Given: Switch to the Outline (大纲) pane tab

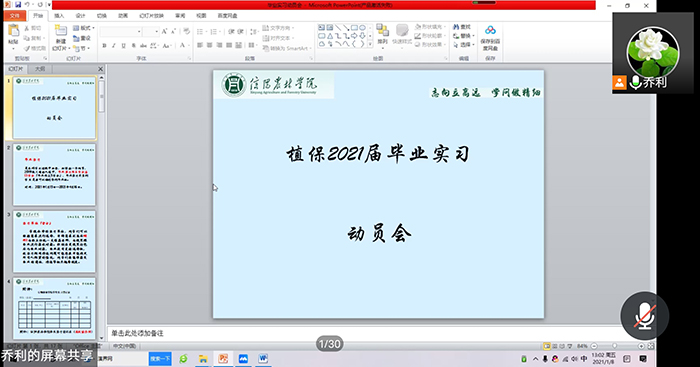Looking at the screenshot, I should [40, 69].
